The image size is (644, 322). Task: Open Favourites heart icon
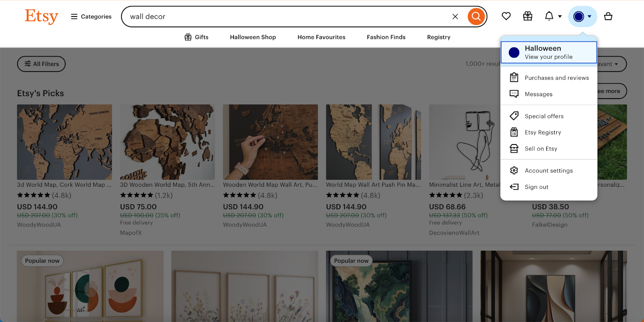tap(506, 17)
